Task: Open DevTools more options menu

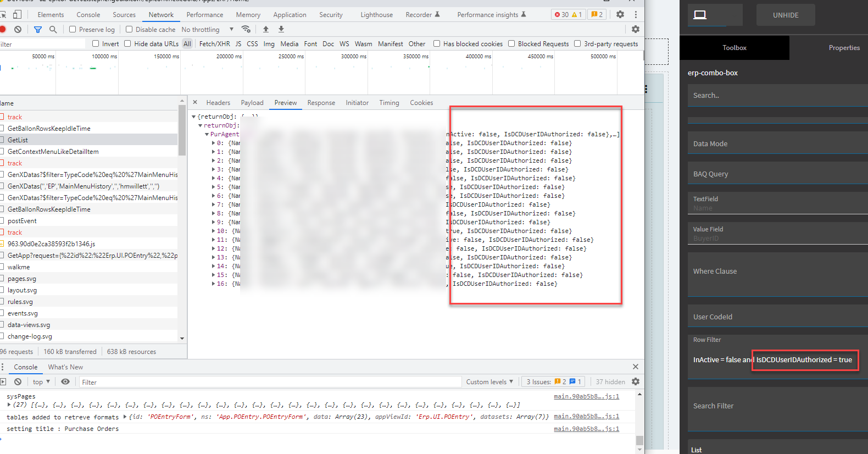Action: point(636,15)
